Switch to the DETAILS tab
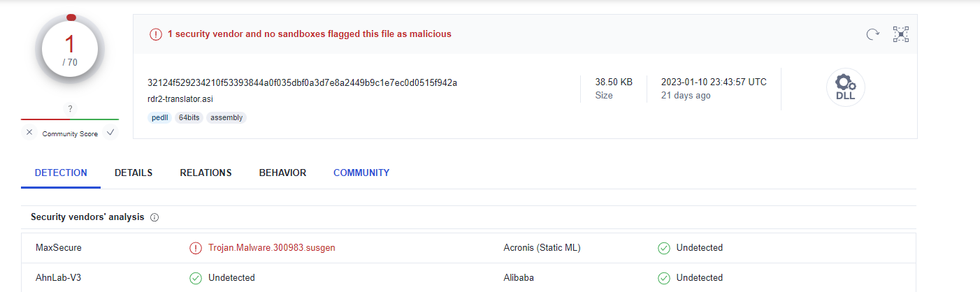This screenshot has height=292, width=980. tap(134, 173)
